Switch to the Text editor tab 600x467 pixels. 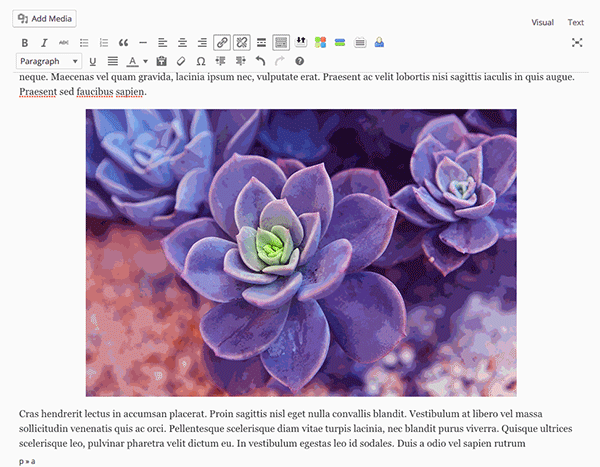576,22
